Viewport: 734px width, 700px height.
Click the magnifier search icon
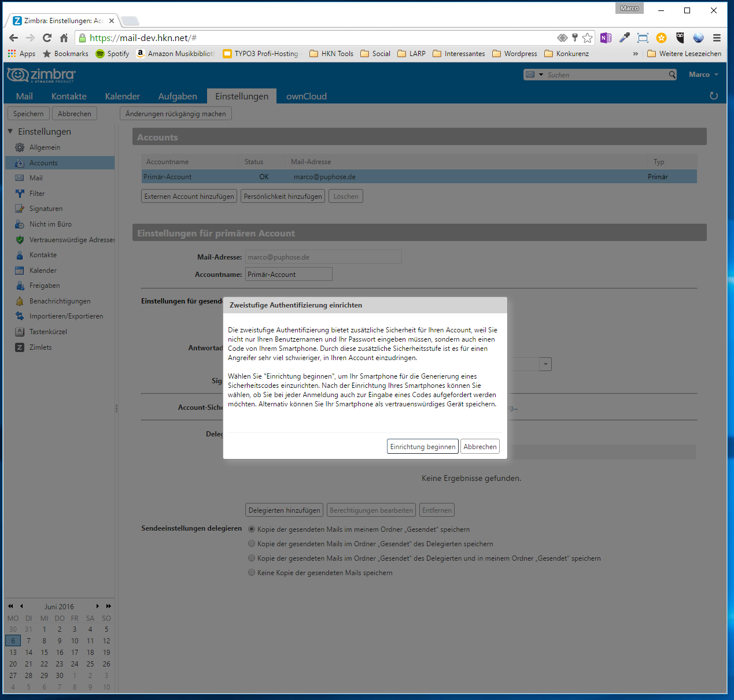coord(672,75)
